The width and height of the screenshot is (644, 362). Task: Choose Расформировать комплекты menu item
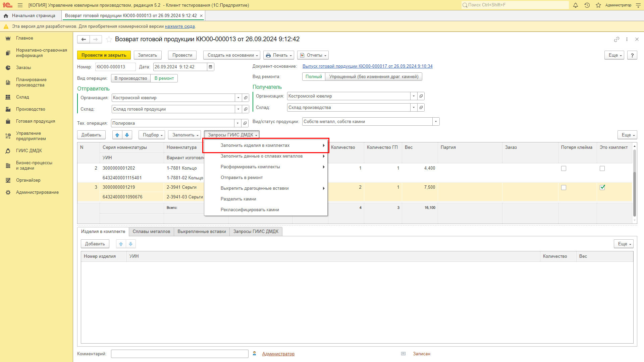pyautogui.click(x=266, y=167)
